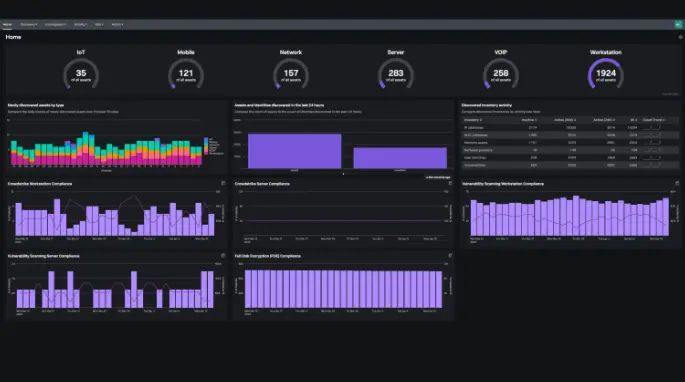Click the Network assets count trend sparkline
685x382 pixels.
pyautogui.click(x=653, y=142)
